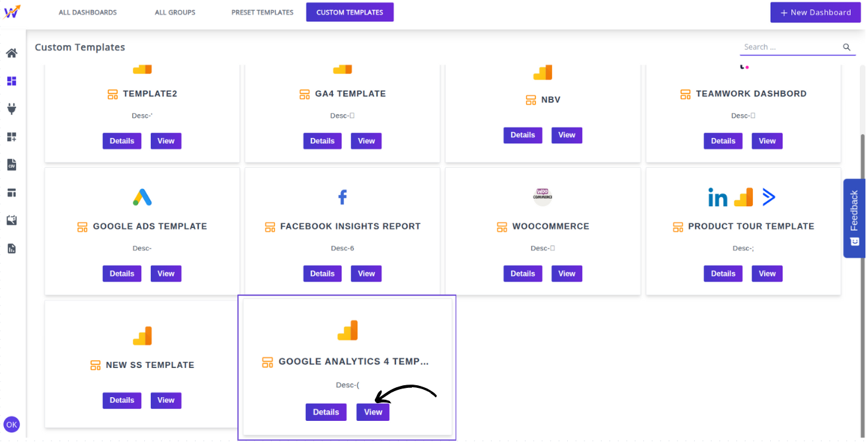Open the report document icon in sidebar
The width and height of the screenshot is (868, 446).
pos(11,248)
